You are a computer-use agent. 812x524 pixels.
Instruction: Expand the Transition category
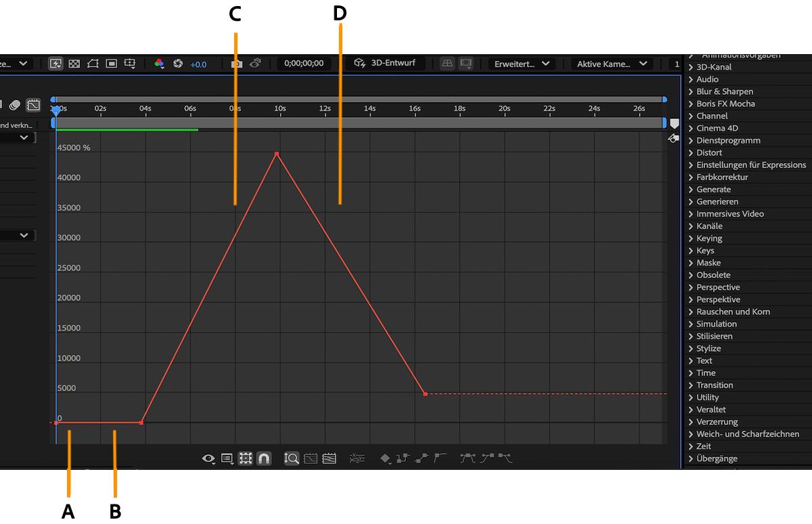click(x=692, y=385)
